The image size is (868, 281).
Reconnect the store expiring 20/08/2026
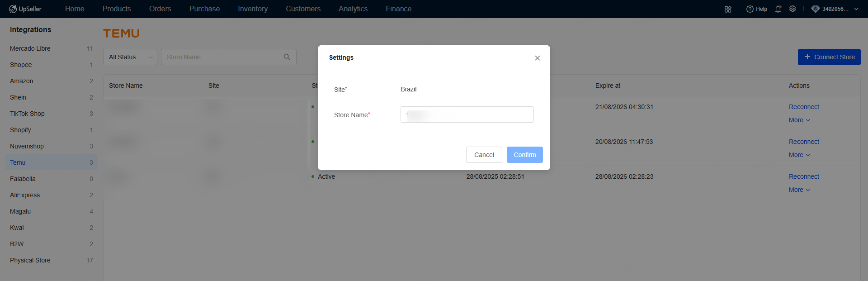pyautogui.click(x=804, y=142)
